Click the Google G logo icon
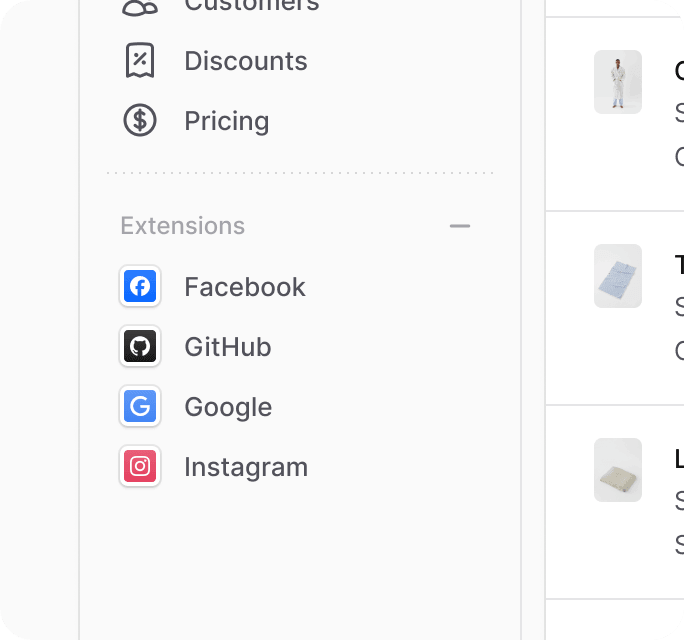Screen dimensions: 684x640 [140, 406]
